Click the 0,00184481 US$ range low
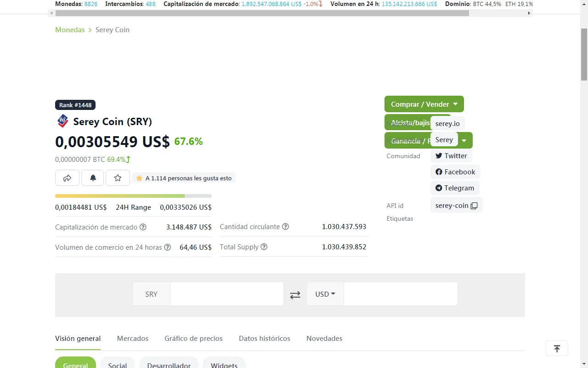Screen dimensions: 588x368 tap(81, 207)
